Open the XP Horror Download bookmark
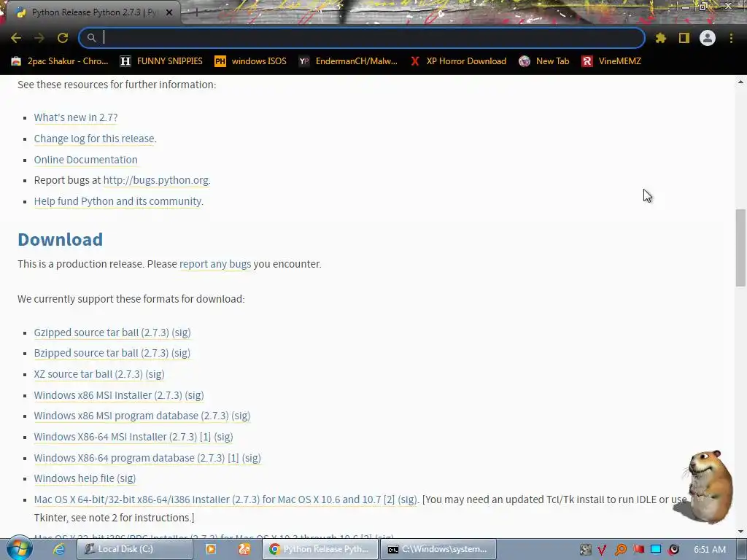Viewport: 747px width, 560px height. point(458,61)
